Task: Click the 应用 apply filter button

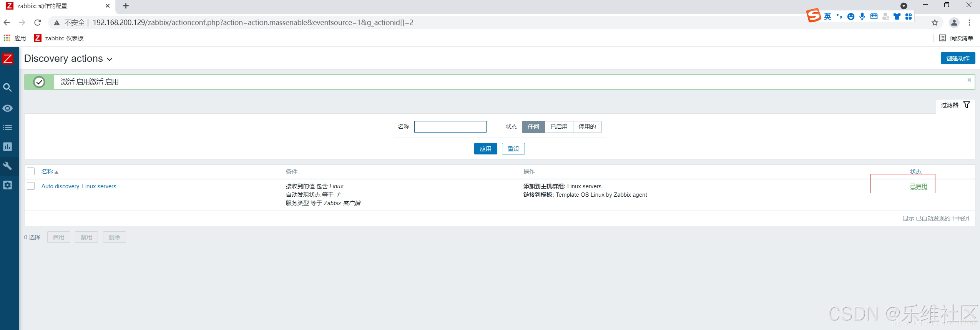Action: tap(485, 149)
